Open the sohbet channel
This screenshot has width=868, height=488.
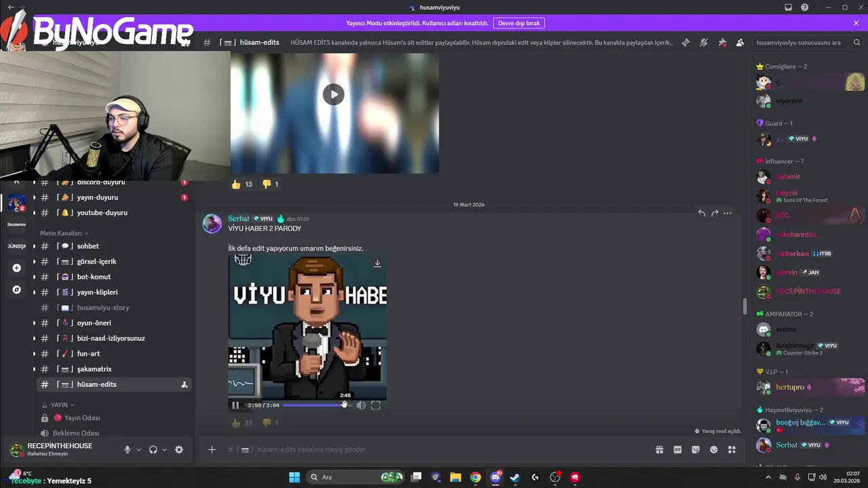coord(114,246)
